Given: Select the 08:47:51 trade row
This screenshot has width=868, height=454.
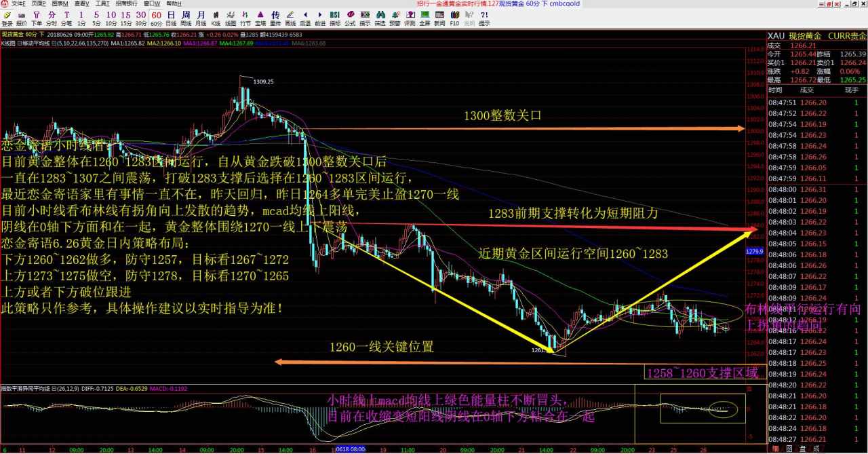Looking at the screenshot, I should point(817,102).
